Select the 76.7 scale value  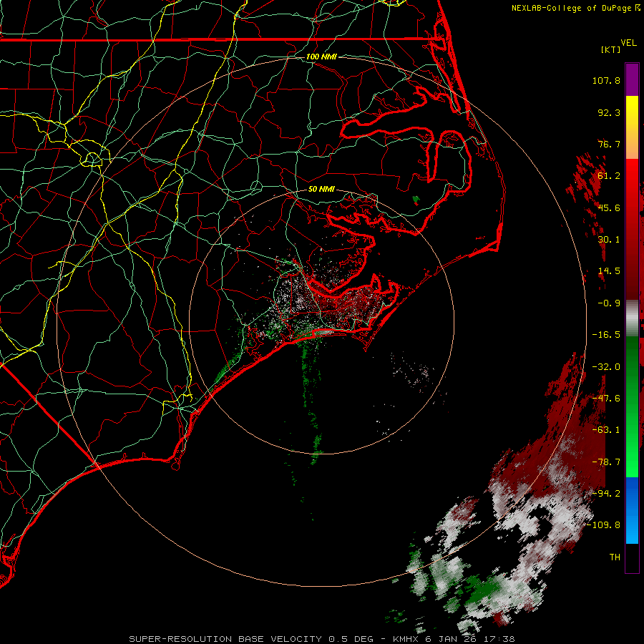609,144
